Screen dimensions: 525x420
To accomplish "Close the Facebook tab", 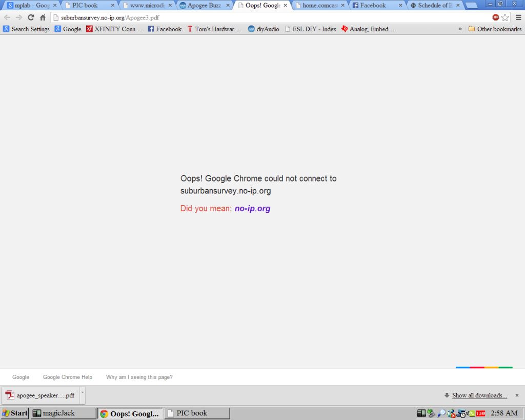I will click(x=400, y=5).
